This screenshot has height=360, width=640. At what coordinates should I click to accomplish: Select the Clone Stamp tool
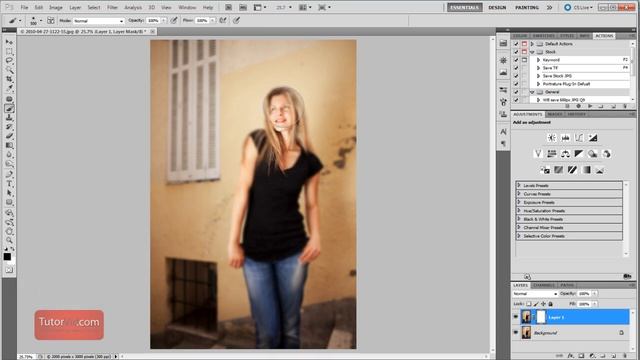[x=9, y=118]
